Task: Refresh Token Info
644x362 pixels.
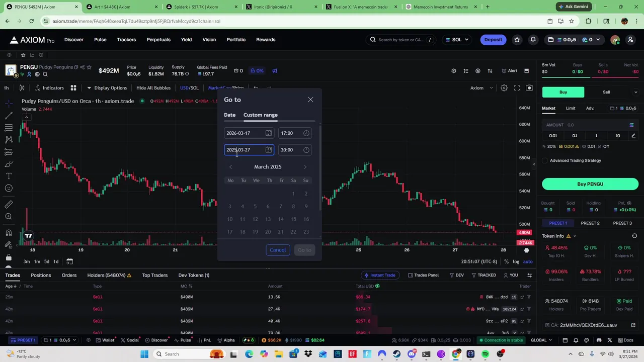Action: pyautogui.click(x=634, y=236)
